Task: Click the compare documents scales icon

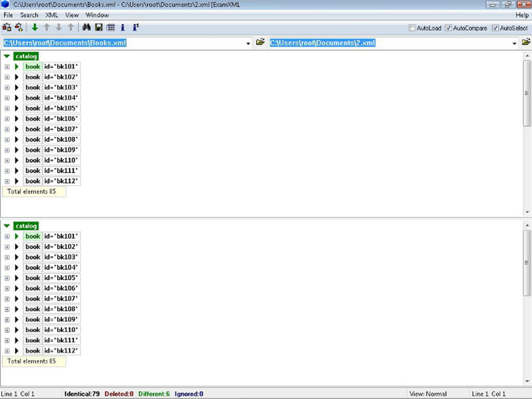Action: [x=7, y=27]
